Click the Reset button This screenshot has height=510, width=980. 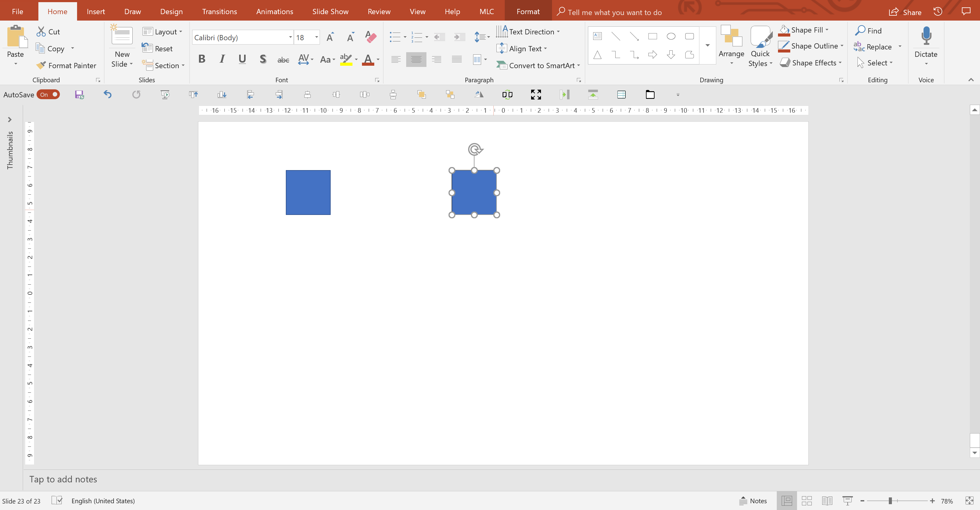(x=157, y=48)
